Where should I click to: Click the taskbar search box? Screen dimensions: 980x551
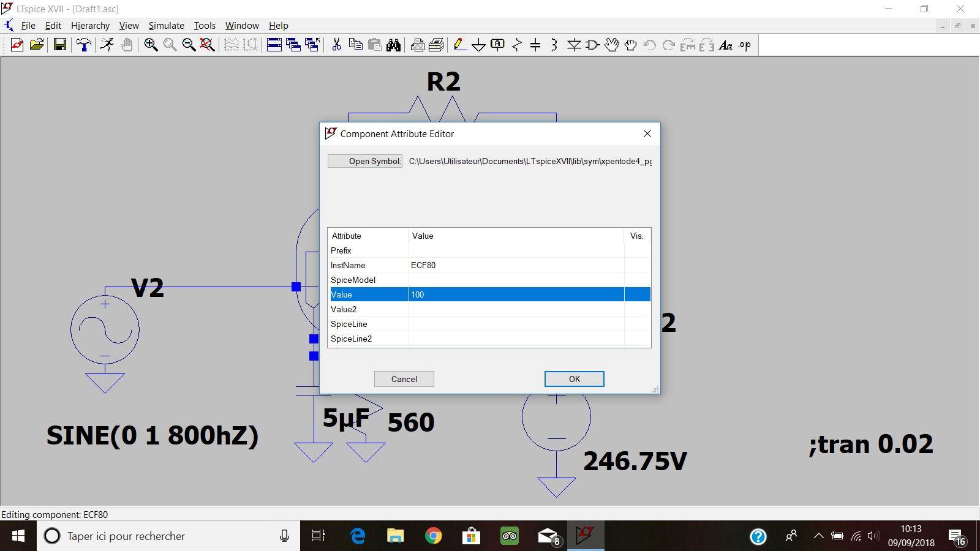click(168, 536)
